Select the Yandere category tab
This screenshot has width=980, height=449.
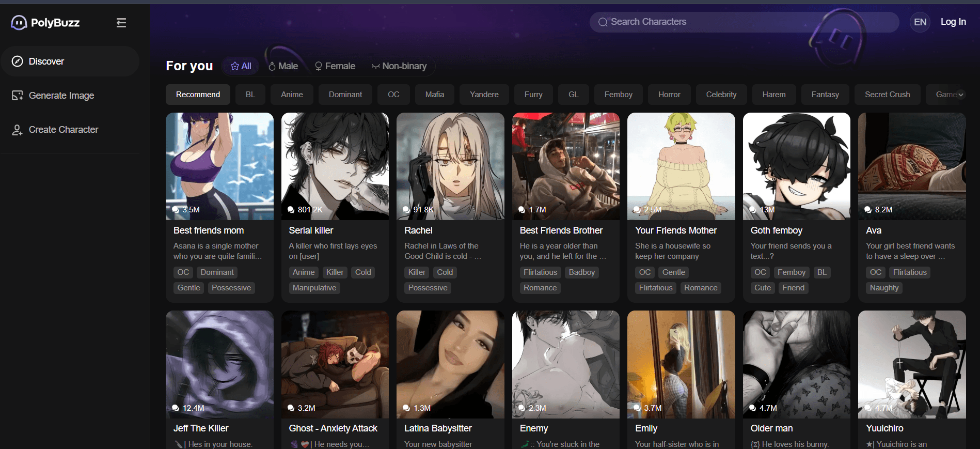484,95
